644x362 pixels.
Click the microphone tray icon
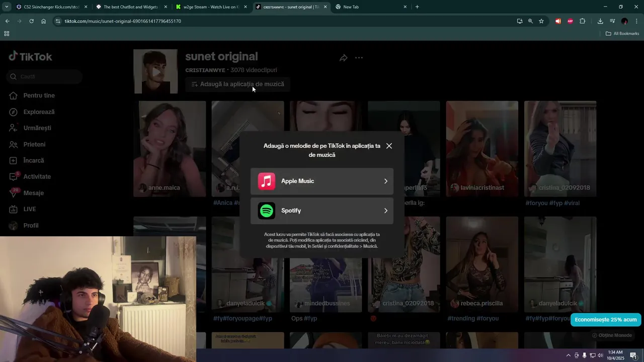pos(584,355)
